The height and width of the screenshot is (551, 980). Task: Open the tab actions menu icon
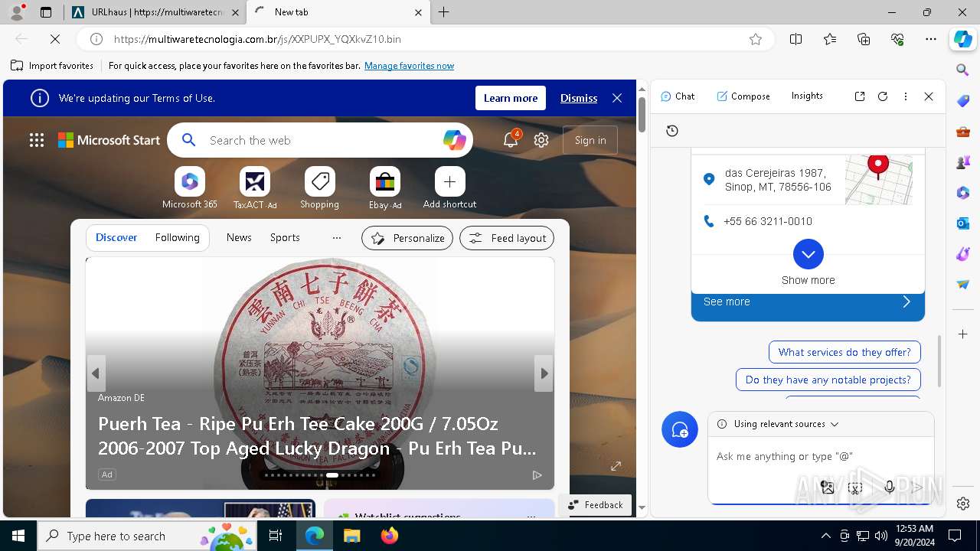click(46, 12)
